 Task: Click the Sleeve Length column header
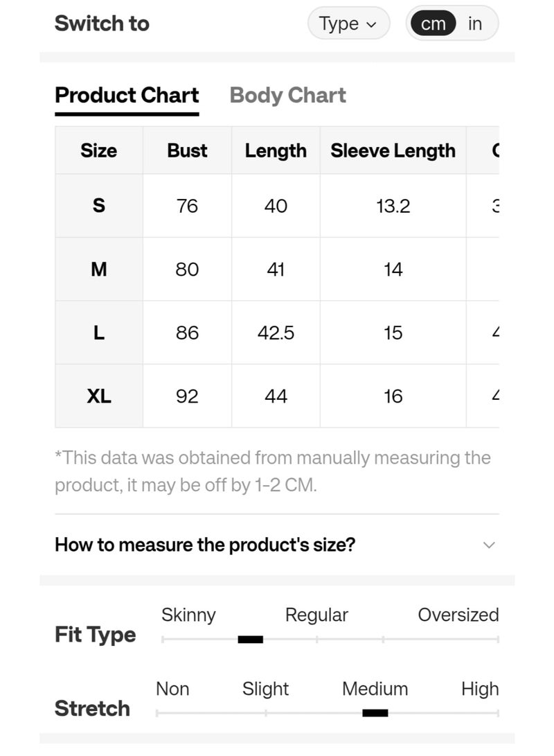(x=393, y=150)
